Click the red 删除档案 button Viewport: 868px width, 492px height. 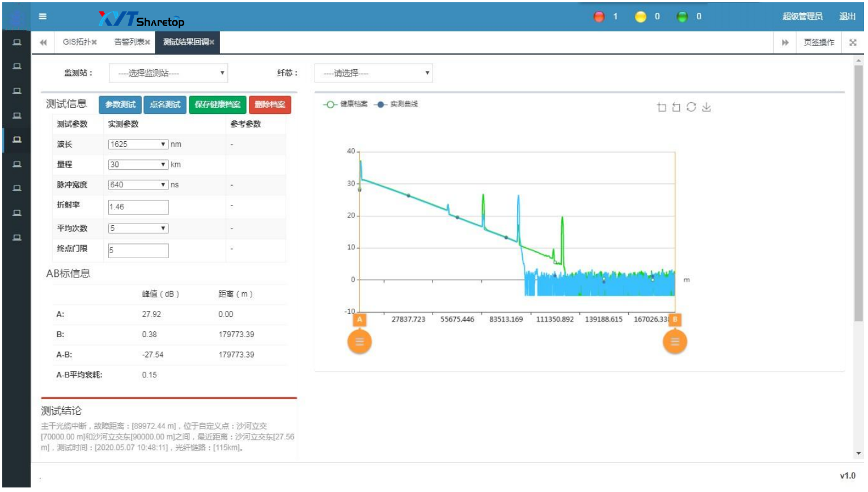click(x=270, y=105)
